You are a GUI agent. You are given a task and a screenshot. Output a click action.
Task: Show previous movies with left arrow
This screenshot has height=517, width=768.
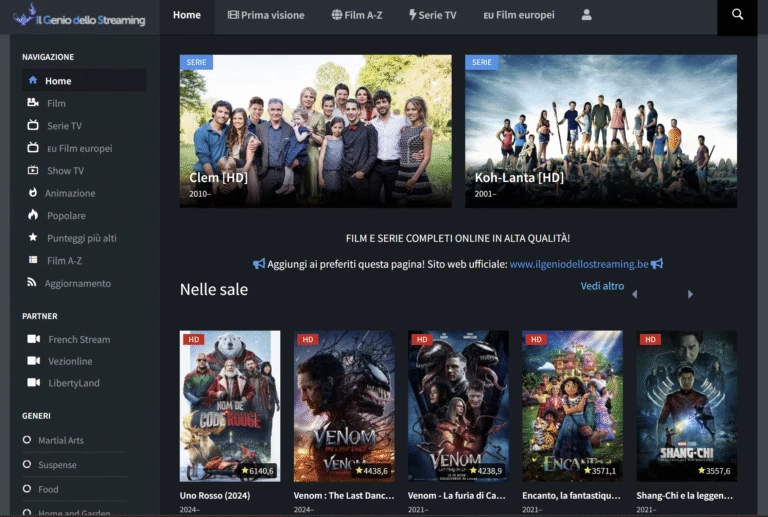634,294
